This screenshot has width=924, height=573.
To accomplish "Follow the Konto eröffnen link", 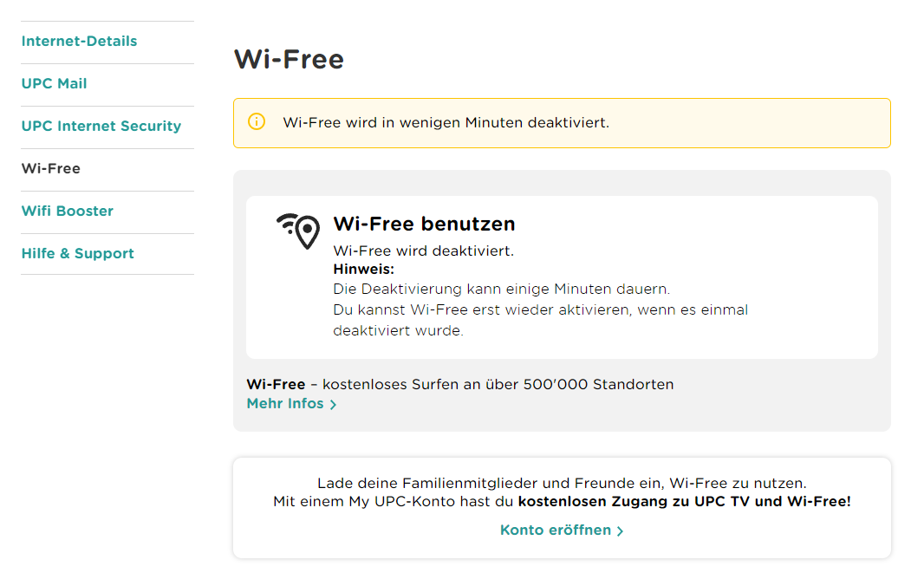I will pos(556,530).
